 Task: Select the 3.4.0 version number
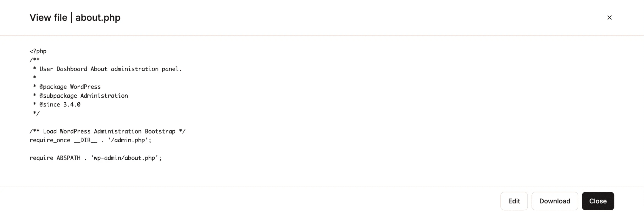point(72,105)
